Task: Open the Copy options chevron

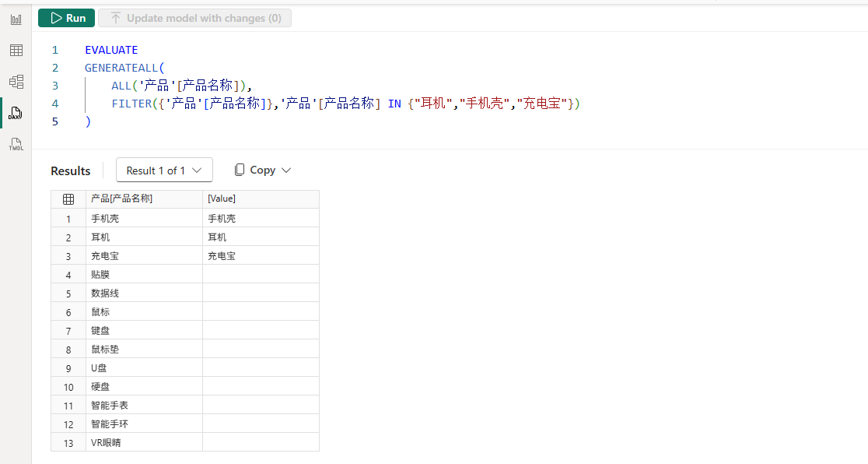Action: (x=286, y=170)
